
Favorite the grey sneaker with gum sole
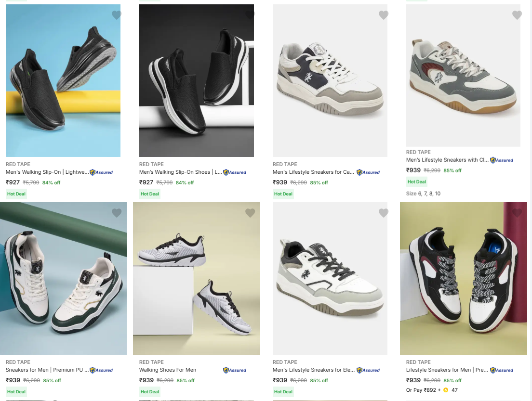pos(517,15)
